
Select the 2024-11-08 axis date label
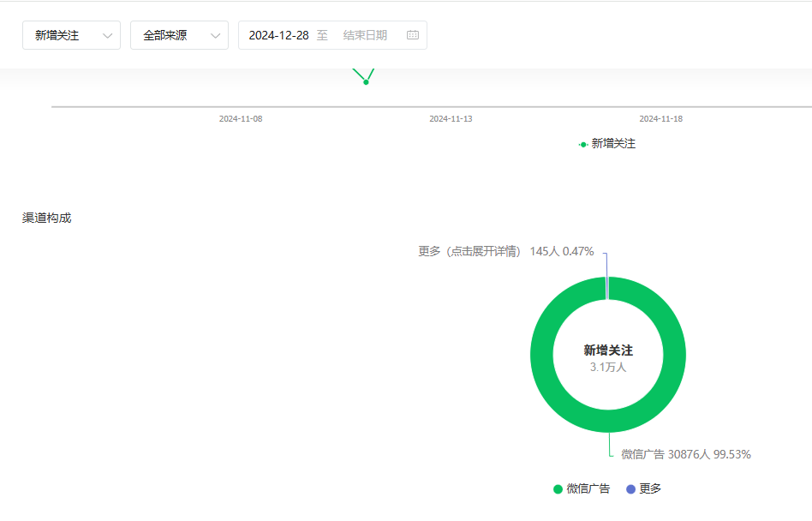tap(241, 119)
